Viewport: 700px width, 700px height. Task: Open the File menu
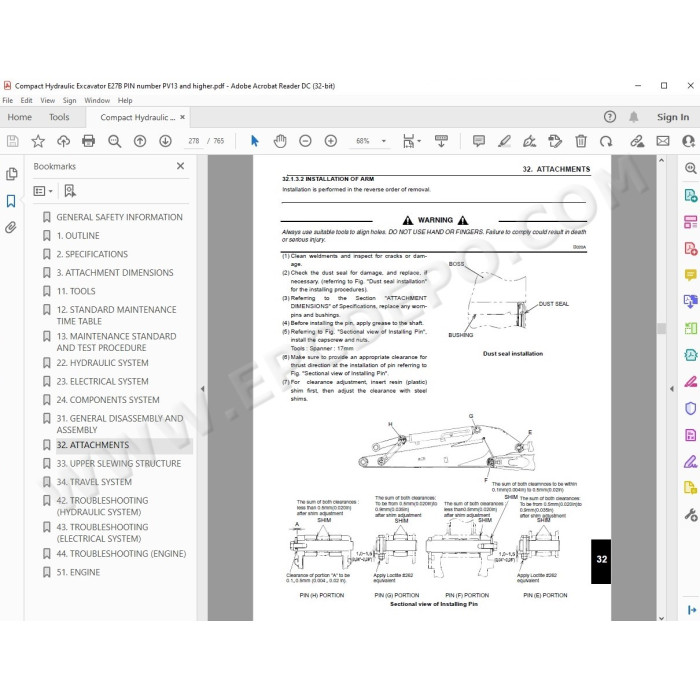click(8, 100)
